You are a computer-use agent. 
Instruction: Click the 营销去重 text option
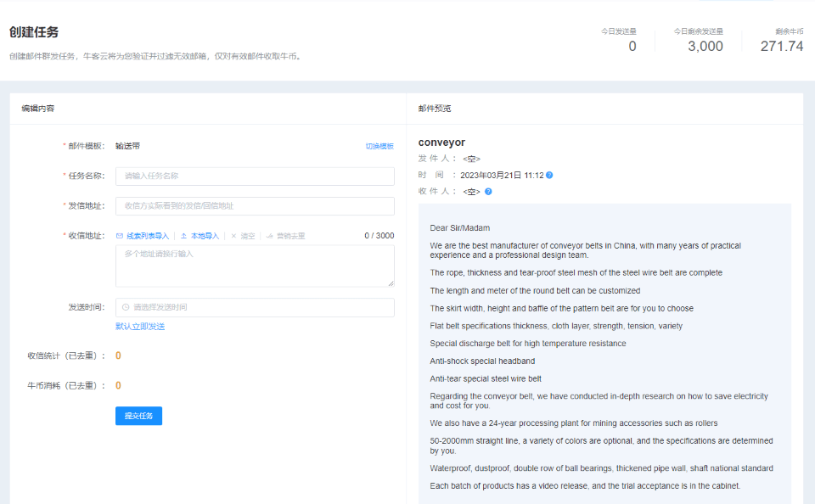(290, 236)
